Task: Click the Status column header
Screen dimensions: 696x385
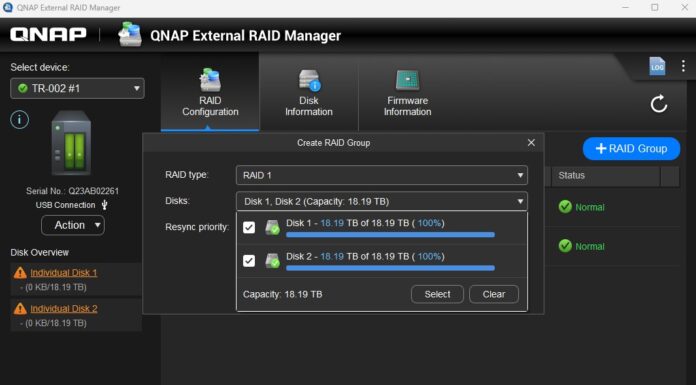Action: [605, 175]
